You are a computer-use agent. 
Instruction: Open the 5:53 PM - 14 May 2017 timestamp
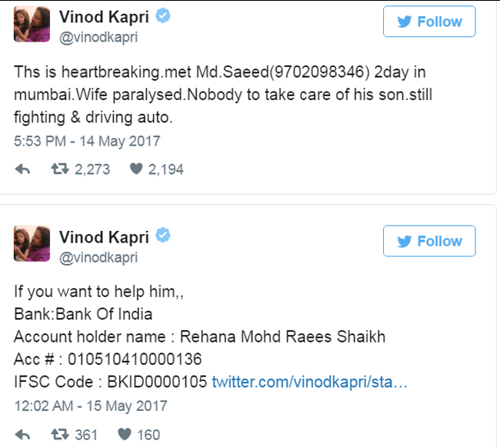click(x=87, y=141)
